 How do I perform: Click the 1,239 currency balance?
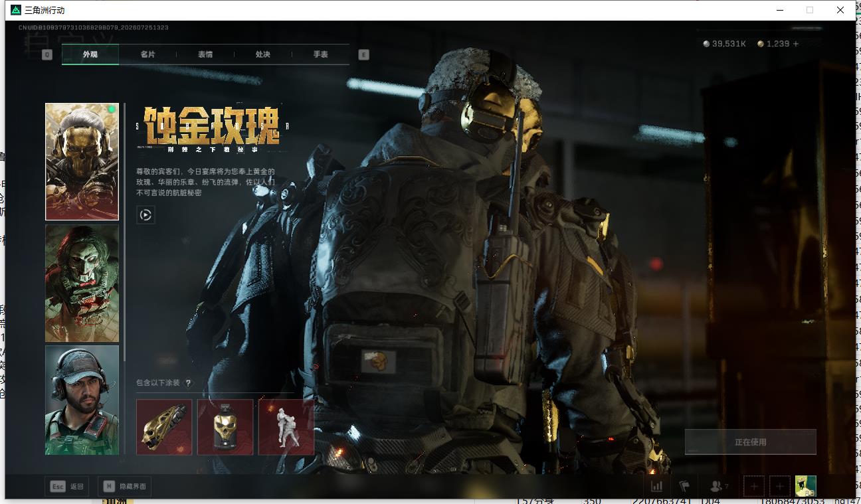pos(778,44)
